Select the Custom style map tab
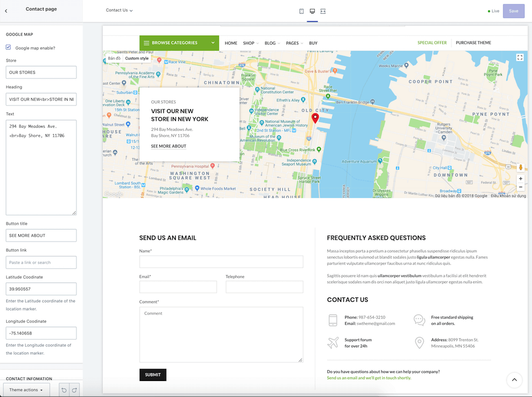 (137, 58)
